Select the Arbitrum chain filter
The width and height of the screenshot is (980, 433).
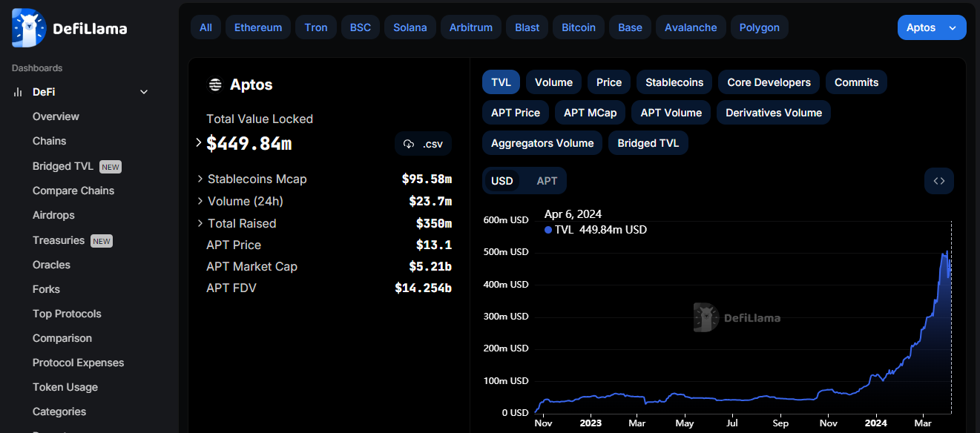[x=471, y=27]
